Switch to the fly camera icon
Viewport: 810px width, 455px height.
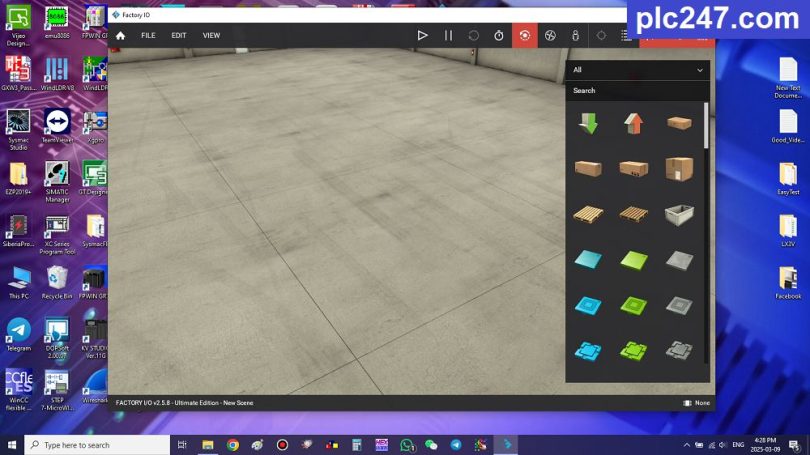(x=550, y=35)
